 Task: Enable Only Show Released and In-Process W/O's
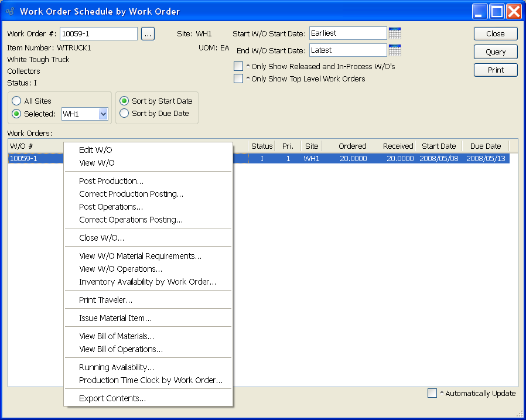238,66
